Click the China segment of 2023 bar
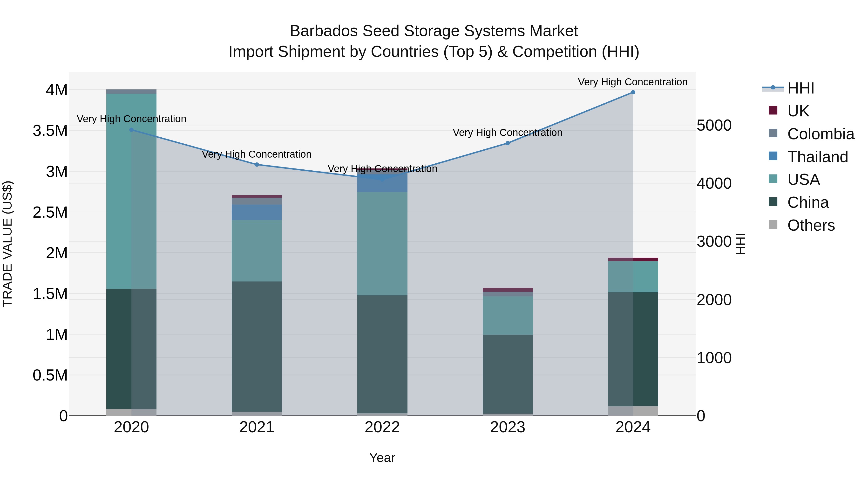868x488 pixels. click(x=508, y=374)
